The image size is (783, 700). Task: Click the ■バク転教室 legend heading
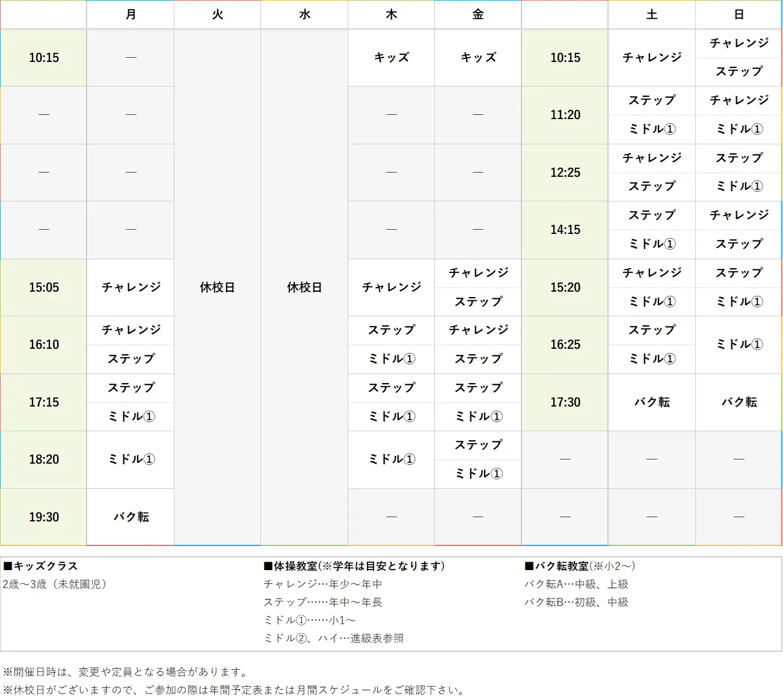(x=579, y=566)
